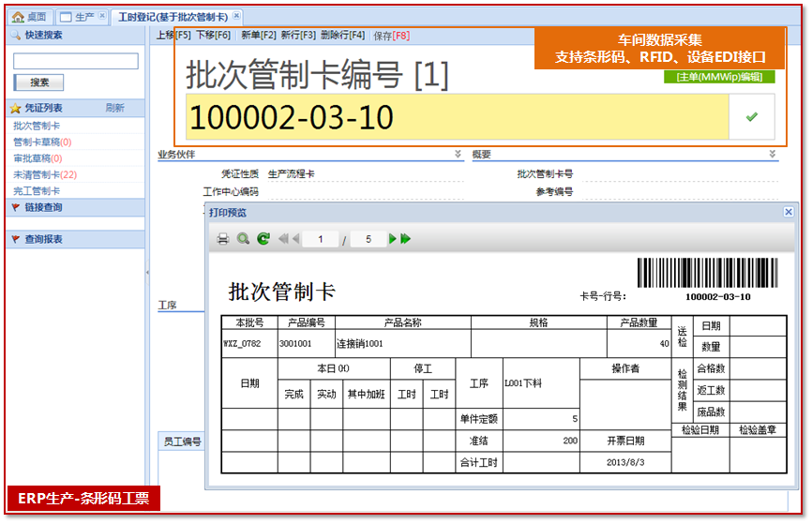This screenshot has width=812, height=524.
Task: Click 下移[F6] toolbar item
Action: click(213, 36)
